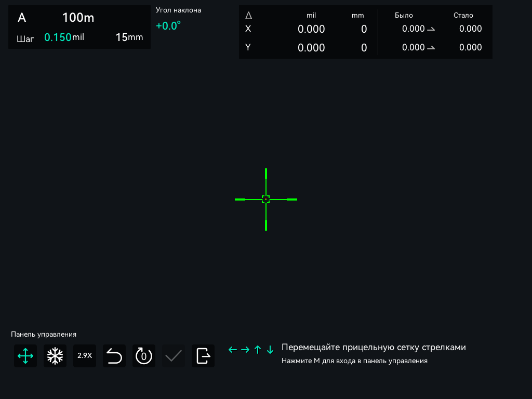Select the move reticle crossed-arrows icon
The height and width of the screenshot is (399, 532).
coord(25,356)
